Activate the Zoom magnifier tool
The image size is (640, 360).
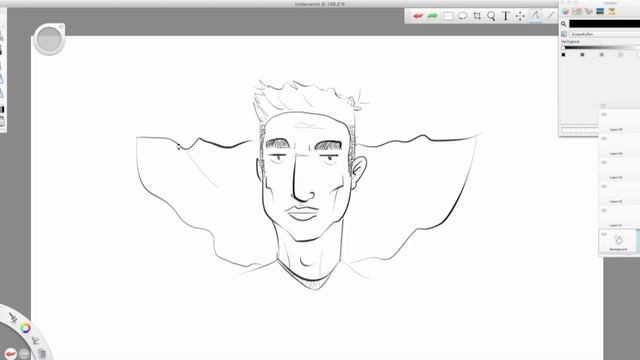coord(491,16)
